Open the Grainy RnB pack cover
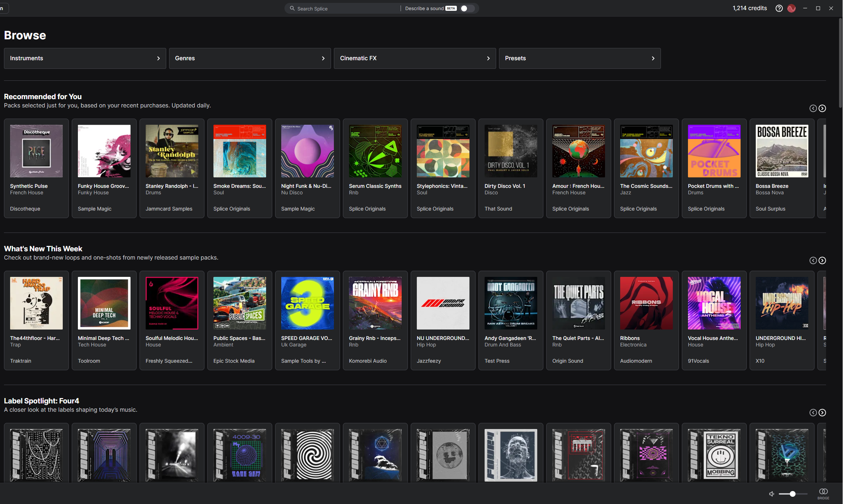This screenshot has height=504, width=843. (375, 303)
